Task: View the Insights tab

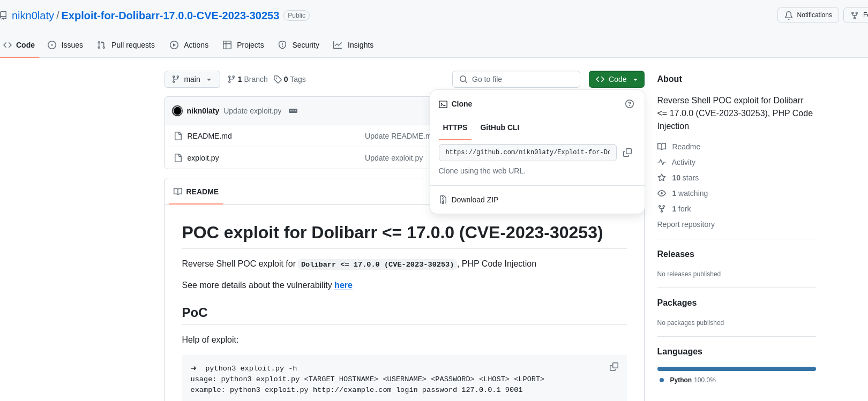Action: point(354,45)
